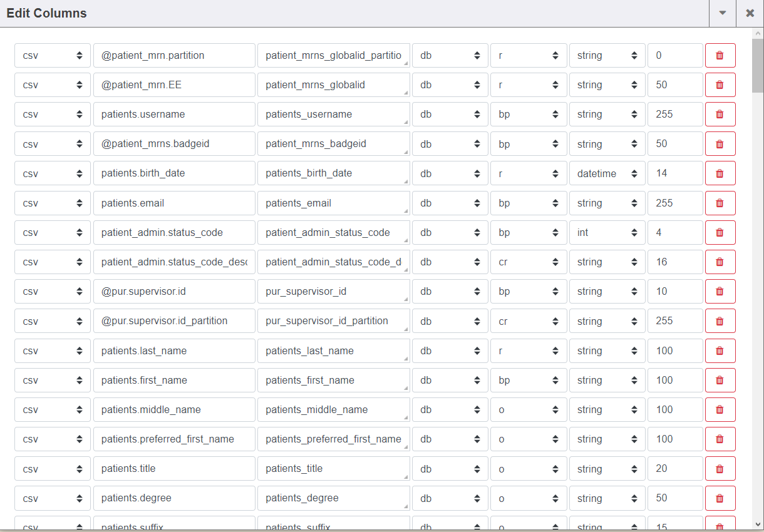The height and width of the screenshot is (532, 764).
Task: Remove the patients.email row using trash icon
Action: pyautogui.click(x=720, y=203)
